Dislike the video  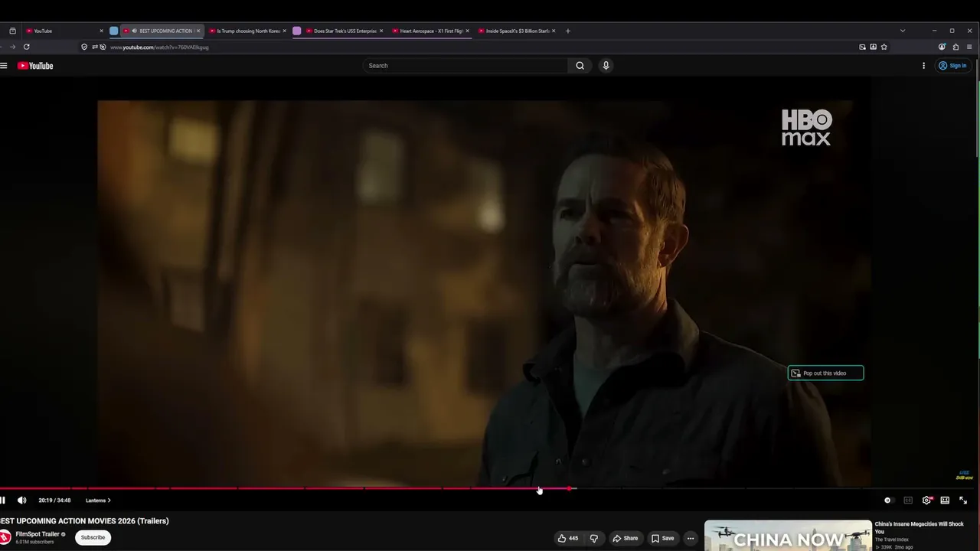[x=593, y=538]
